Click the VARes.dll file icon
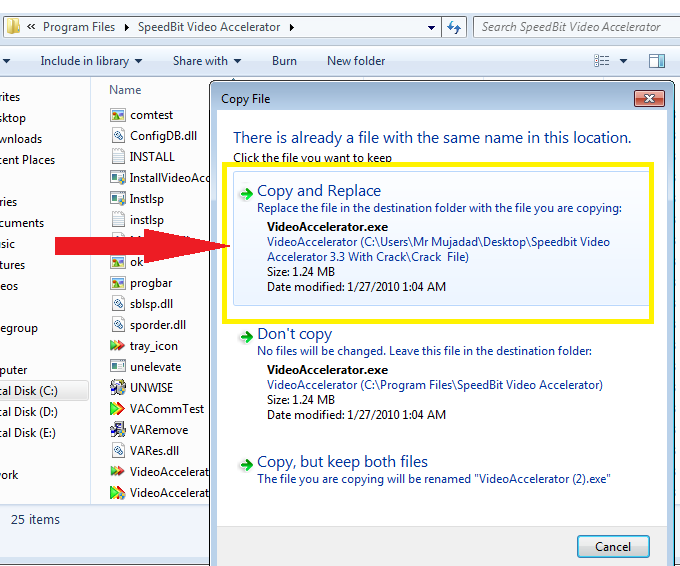Screen dimensions: 680x566 pos(118,450)
